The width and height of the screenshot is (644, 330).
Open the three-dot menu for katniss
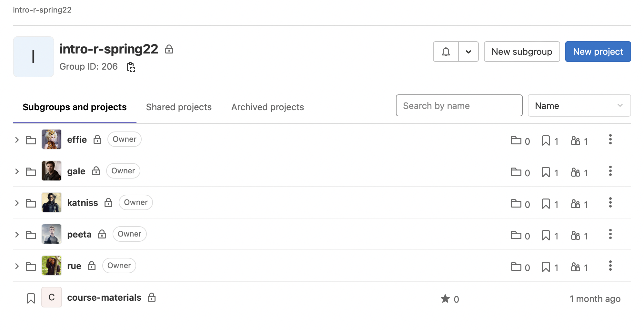tap(610, 203)
